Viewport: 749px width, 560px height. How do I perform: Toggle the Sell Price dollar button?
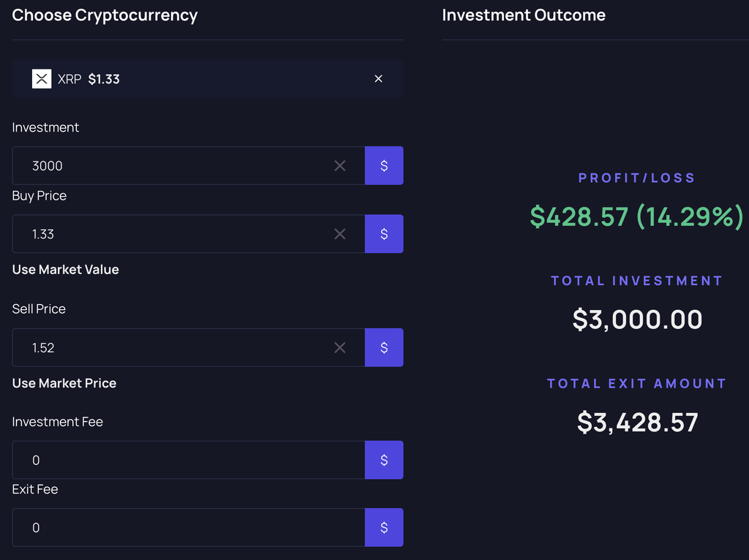click(x=384, y=347)
